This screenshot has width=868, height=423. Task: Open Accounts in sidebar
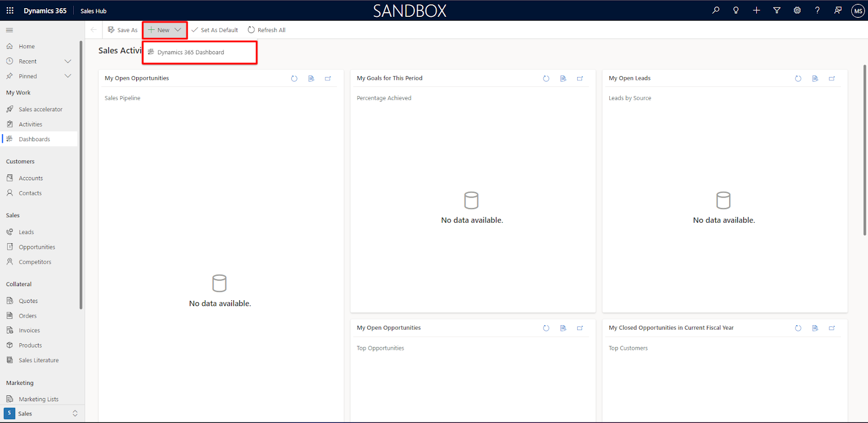point(40,178)
